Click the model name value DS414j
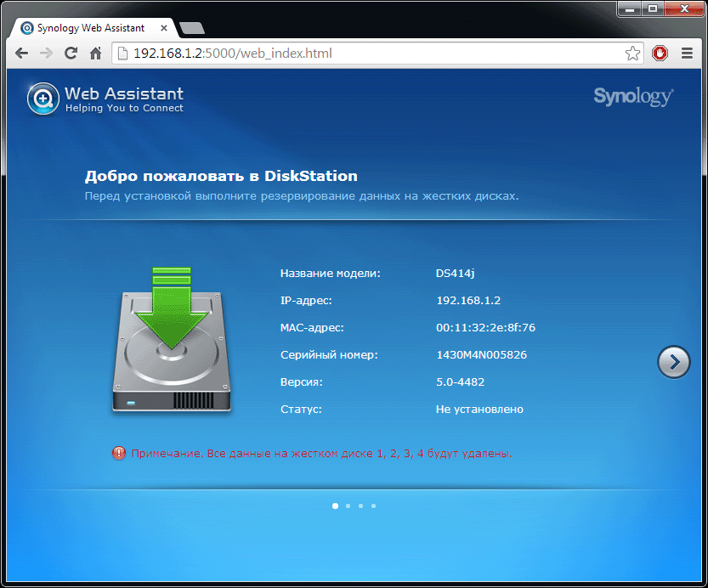 456,274
